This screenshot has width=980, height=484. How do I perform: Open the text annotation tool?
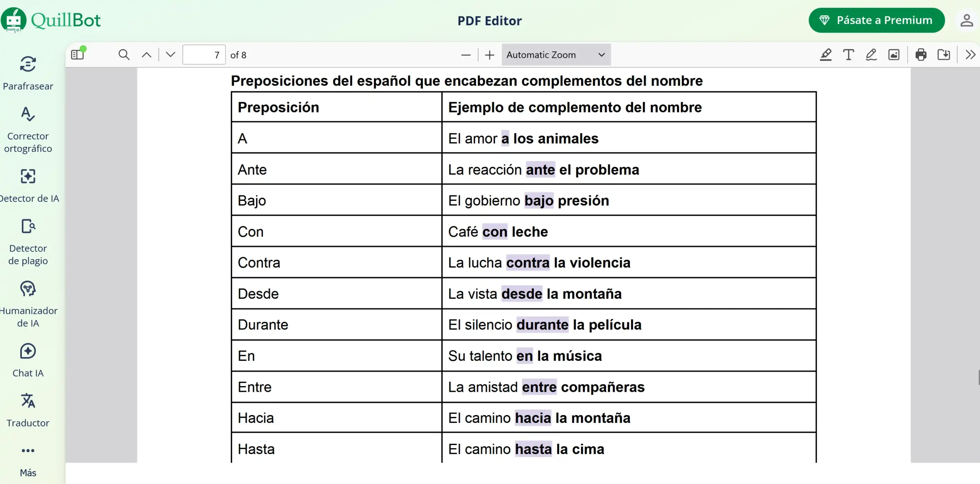(848, 55)
